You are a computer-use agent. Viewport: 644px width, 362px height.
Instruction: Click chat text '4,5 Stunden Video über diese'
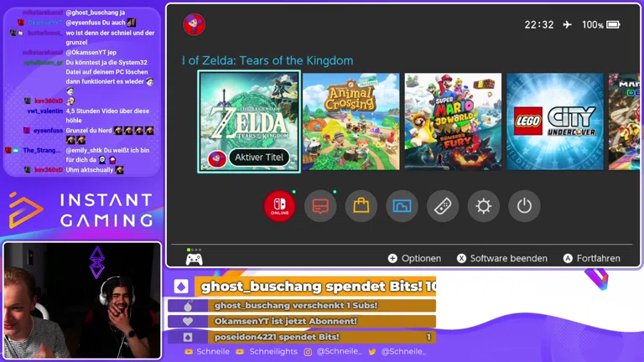(107, 111)
